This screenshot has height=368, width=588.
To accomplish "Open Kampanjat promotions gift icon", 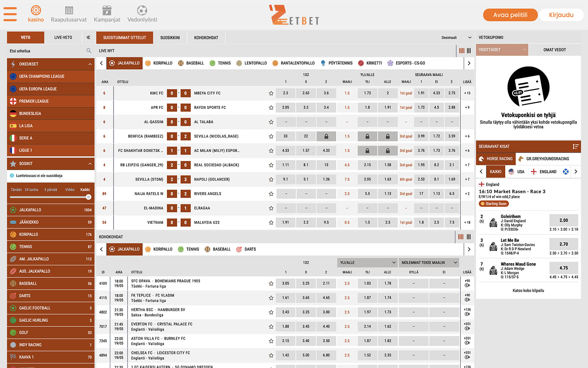I will (107, 10).
